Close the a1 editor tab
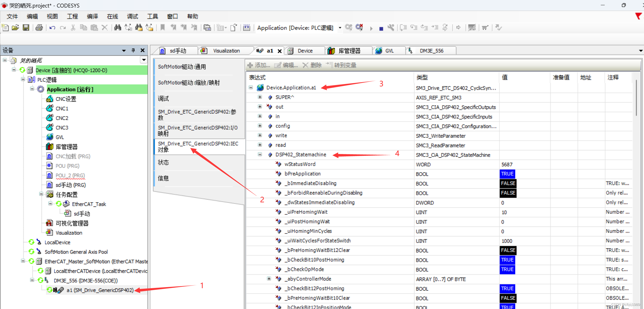Image resolution: width=644 pixels, height=309 pixels. [280, 51]
